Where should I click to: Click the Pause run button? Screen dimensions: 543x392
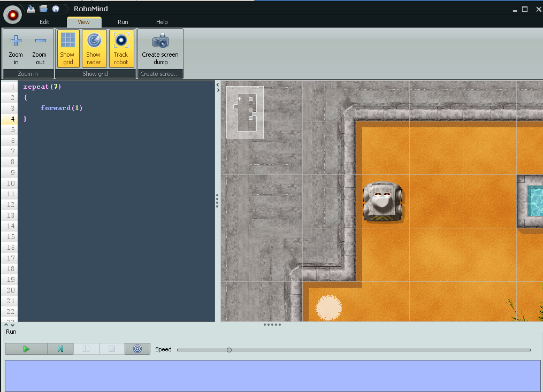(x=86, y=349)
